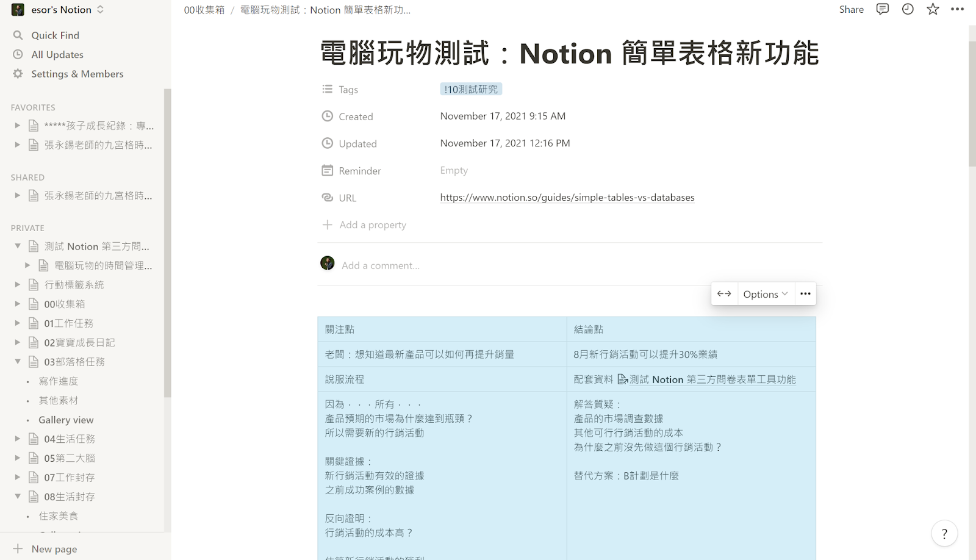Click page icon of 05第二大腦

(34, 458)
